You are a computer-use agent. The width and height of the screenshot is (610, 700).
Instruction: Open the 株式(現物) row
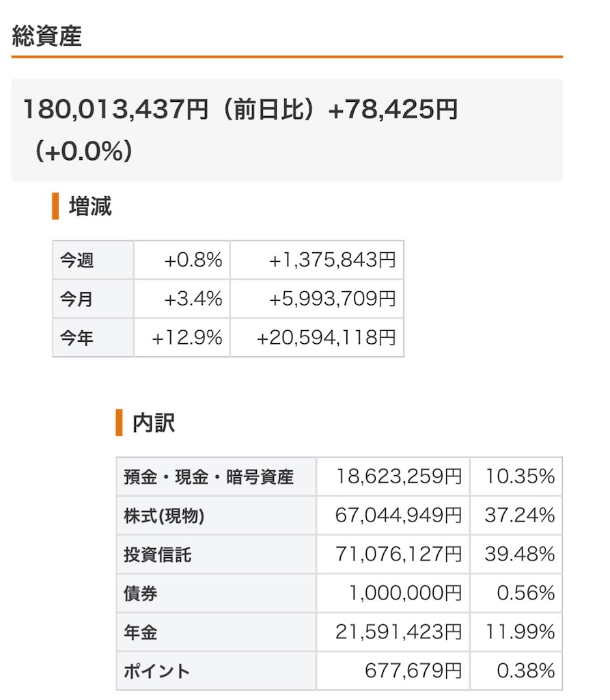point(339,515)
